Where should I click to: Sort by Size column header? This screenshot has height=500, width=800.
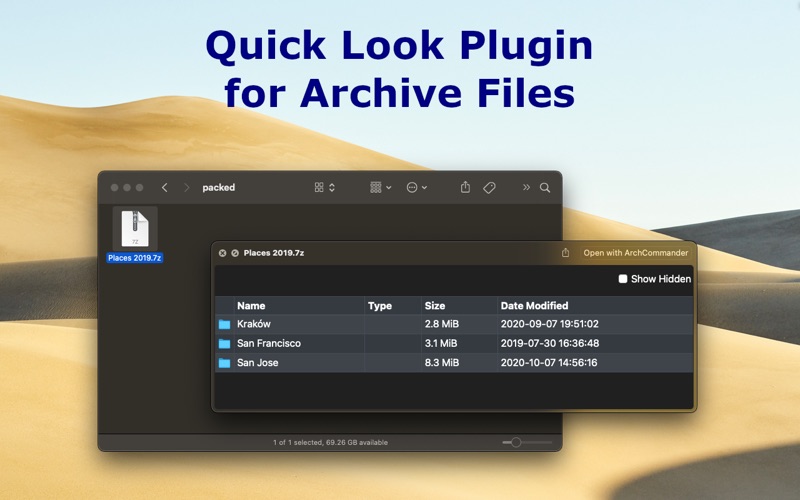pyautogui.click(x=459, y=306)
